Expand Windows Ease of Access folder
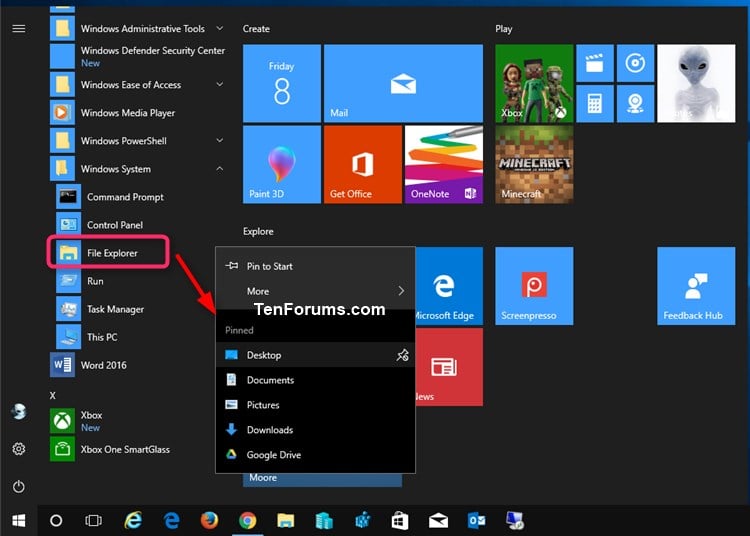 220,85
